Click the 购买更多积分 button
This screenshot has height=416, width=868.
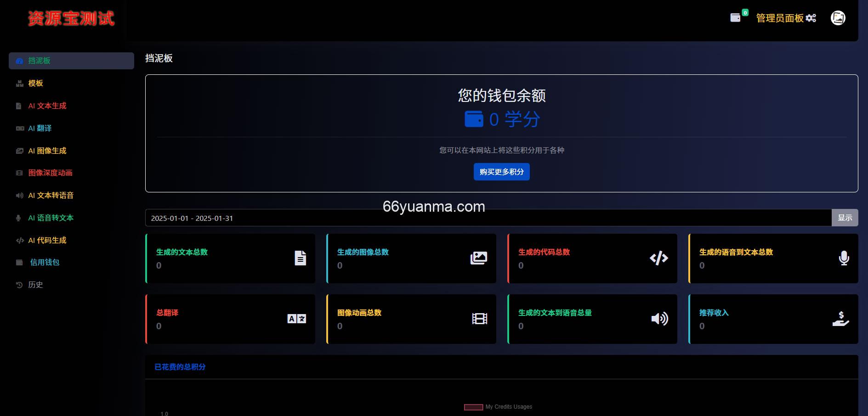coord(501,172)
